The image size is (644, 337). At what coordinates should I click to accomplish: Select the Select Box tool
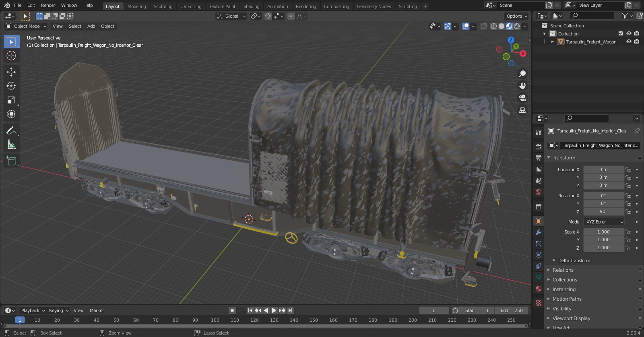(11, 42)
